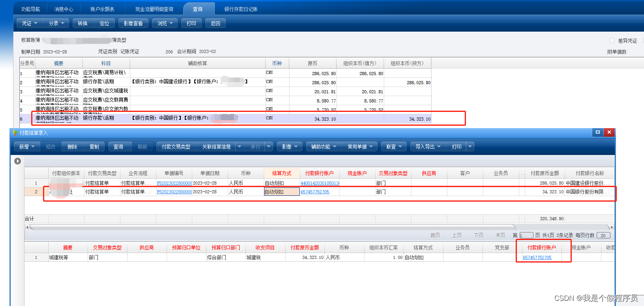
Task: Open the 凭证 dropdown menu
Action: (x=30, y=23)
